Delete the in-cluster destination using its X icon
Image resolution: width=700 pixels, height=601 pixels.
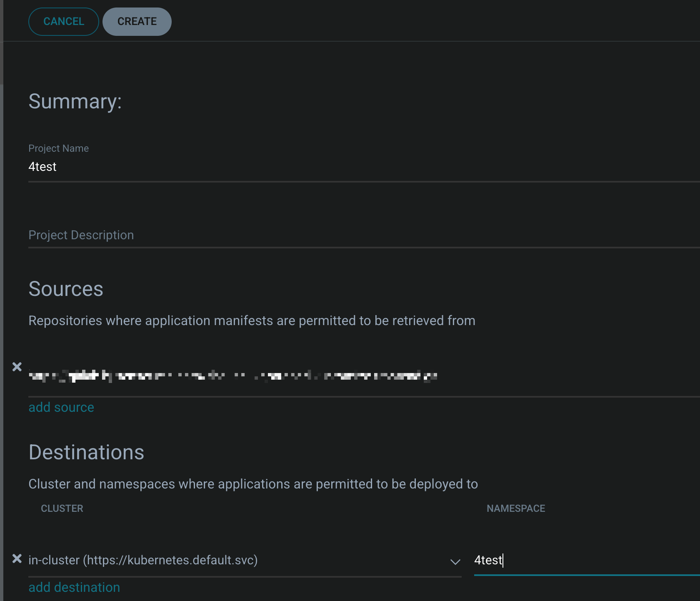coord(17,558)
